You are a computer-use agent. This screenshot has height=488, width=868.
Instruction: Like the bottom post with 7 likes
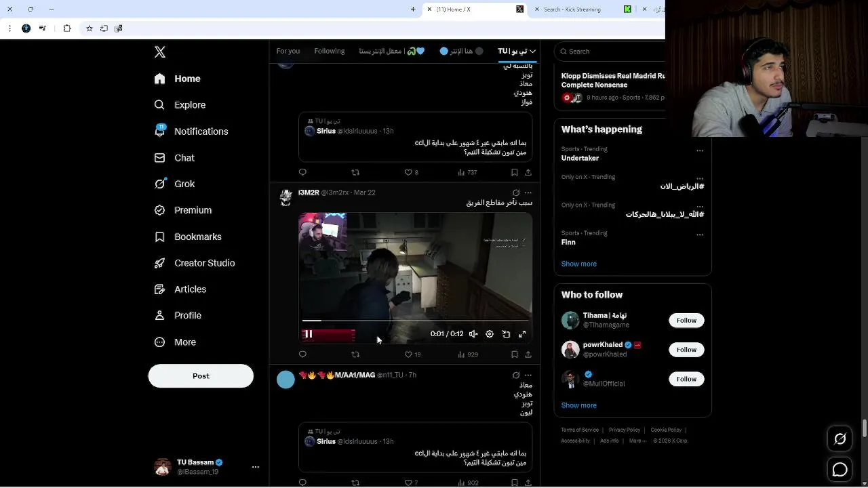click(411, 483)
